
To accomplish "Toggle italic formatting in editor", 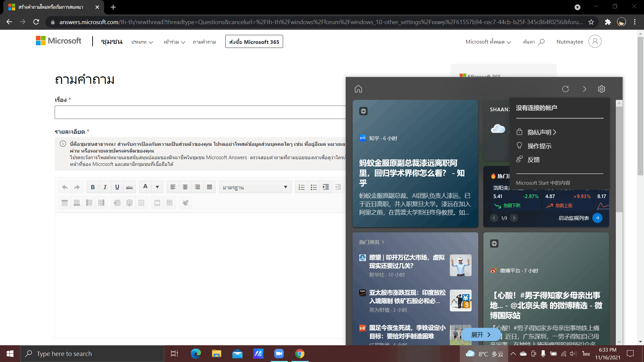I will 105,187.
